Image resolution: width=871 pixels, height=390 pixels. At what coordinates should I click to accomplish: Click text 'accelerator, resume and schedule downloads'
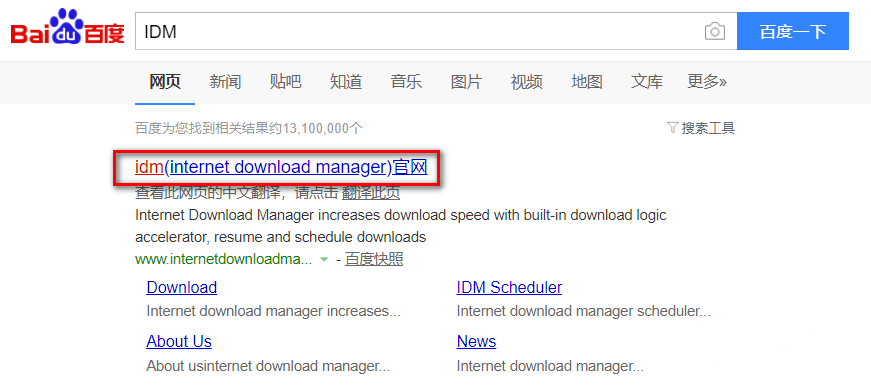coord(281,237)
